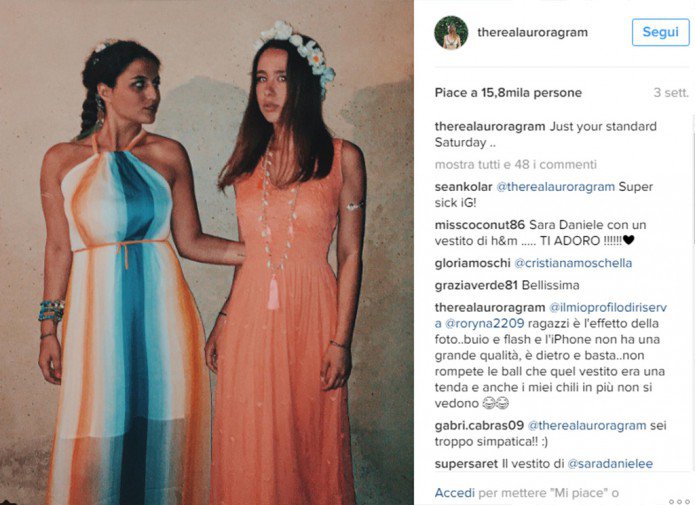Click the @roryna2209 mention
The image size is (695, 505).
[484, 323]
